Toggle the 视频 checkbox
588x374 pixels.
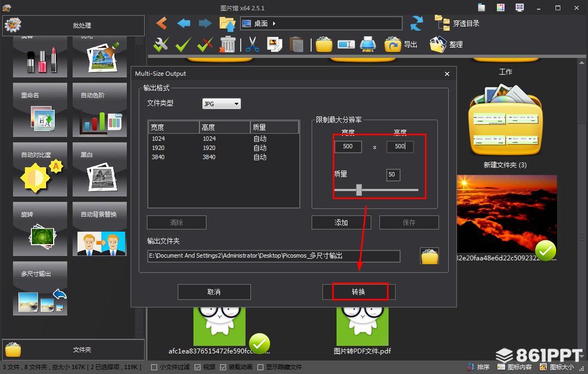tap(198, 368)
